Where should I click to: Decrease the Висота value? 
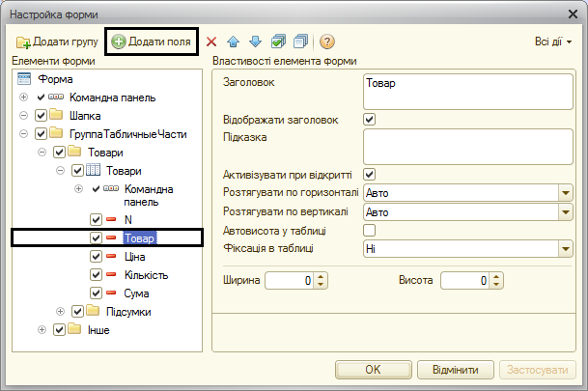496,285
